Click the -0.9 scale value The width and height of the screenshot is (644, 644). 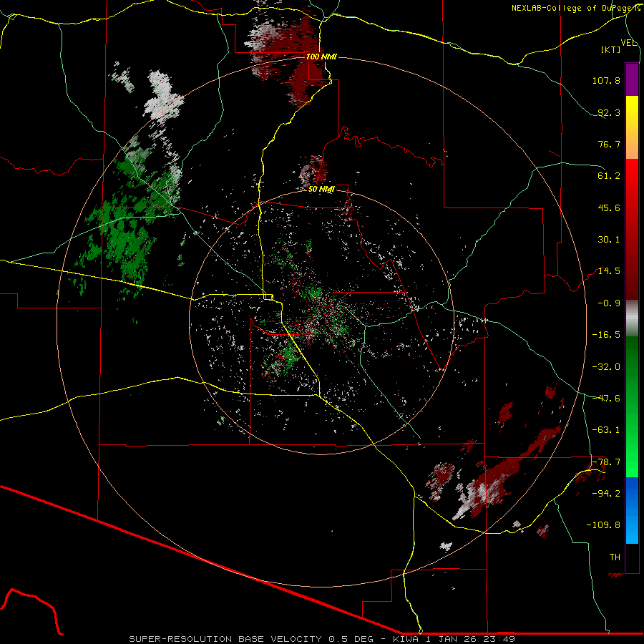click(x=609, y=303)
